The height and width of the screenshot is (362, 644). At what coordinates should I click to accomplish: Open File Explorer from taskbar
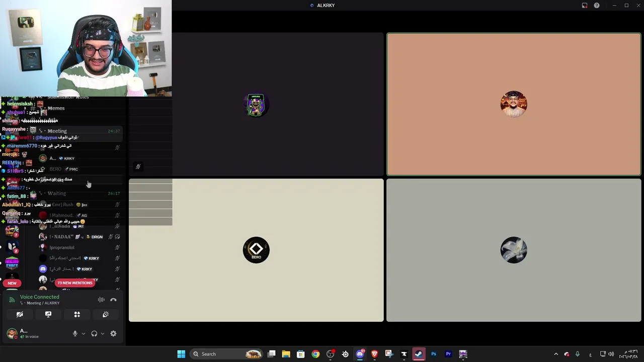(x=286, y=354)
